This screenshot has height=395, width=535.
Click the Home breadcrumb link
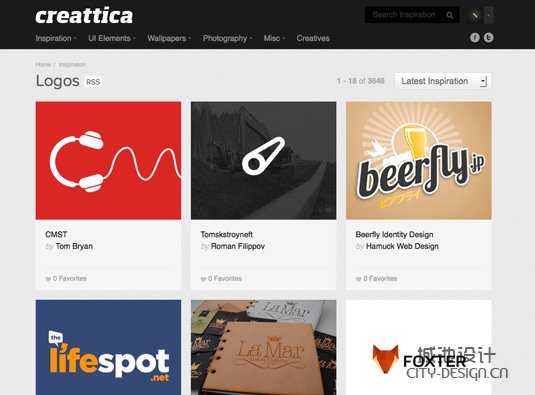point(43,64)
